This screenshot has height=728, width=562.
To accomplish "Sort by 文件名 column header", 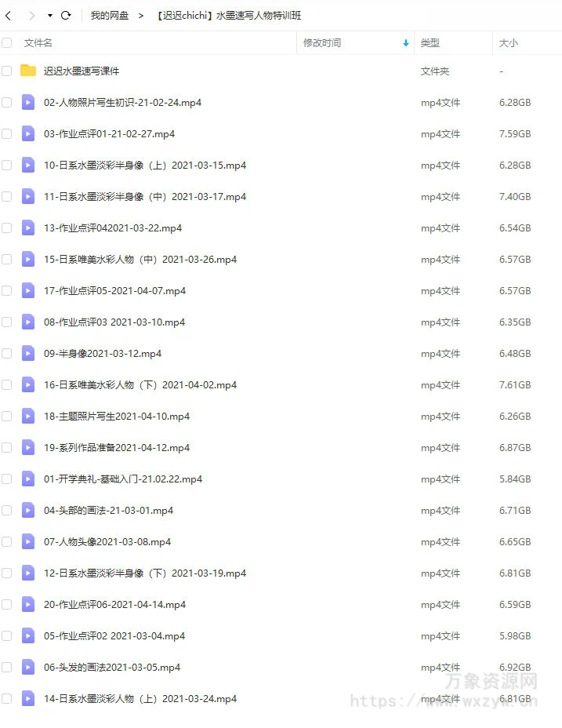I will tap(38, 43).
